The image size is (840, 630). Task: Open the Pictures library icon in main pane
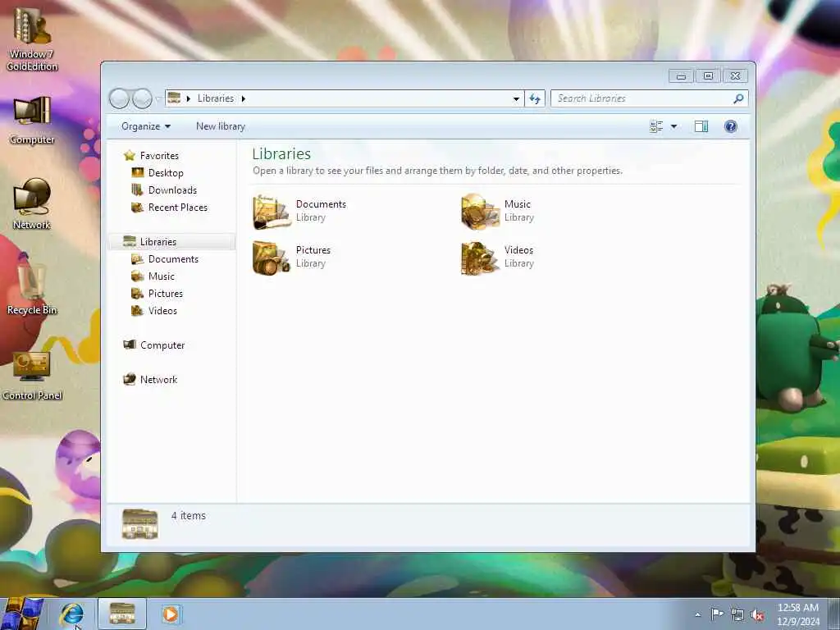272,258
